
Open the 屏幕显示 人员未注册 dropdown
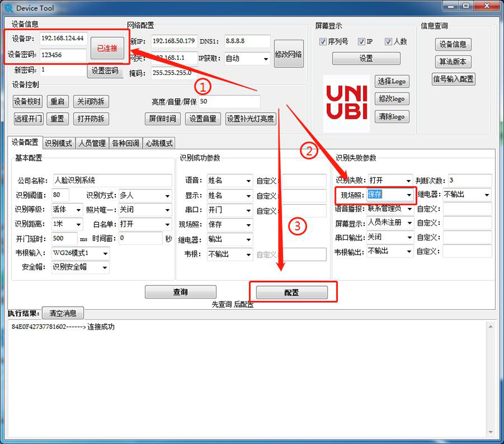(390, 223)
